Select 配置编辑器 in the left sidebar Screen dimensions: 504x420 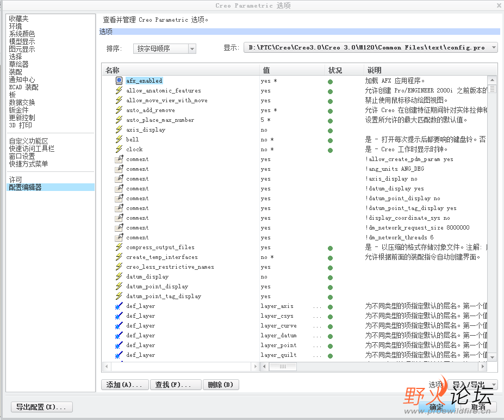tap(51, 187)
